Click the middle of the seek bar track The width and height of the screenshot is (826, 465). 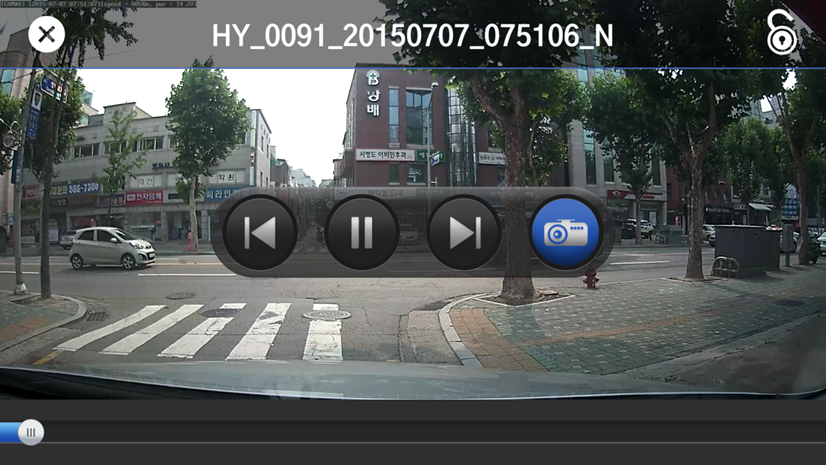tap(413, 432)
